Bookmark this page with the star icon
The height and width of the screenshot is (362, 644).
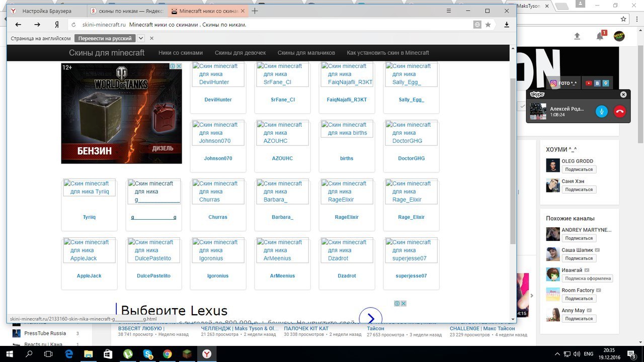[x=488, y=25]
